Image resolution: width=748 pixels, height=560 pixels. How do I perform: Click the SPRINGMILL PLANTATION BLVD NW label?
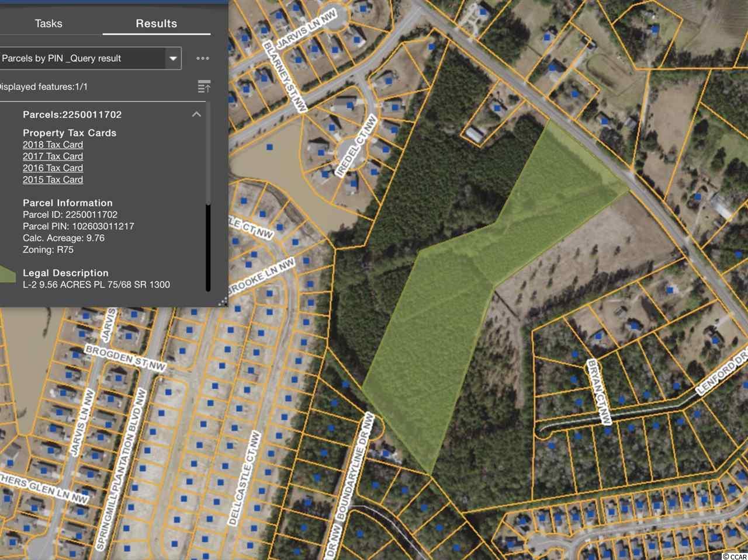pos(120,469)
